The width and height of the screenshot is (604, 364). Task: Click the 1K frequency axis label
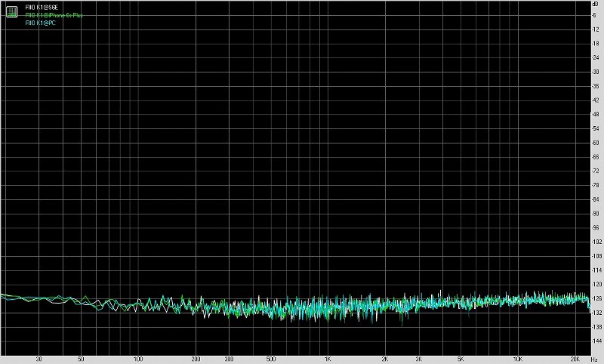pos(328,359)
